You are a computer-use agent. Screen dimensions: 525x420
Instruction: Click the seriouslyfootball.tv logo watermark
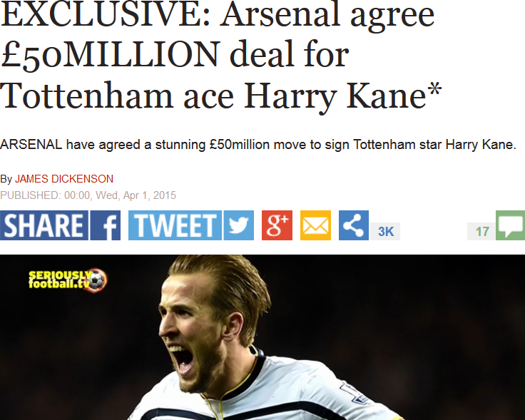pos(68,280)
